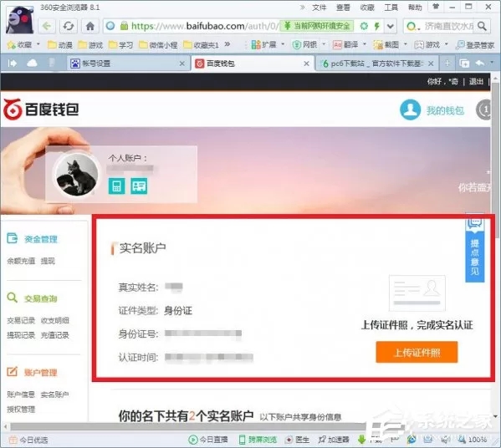501x448 pixels.
Task: Open 账户信息 in the sidebar
Action: click(x=21, y=395)
